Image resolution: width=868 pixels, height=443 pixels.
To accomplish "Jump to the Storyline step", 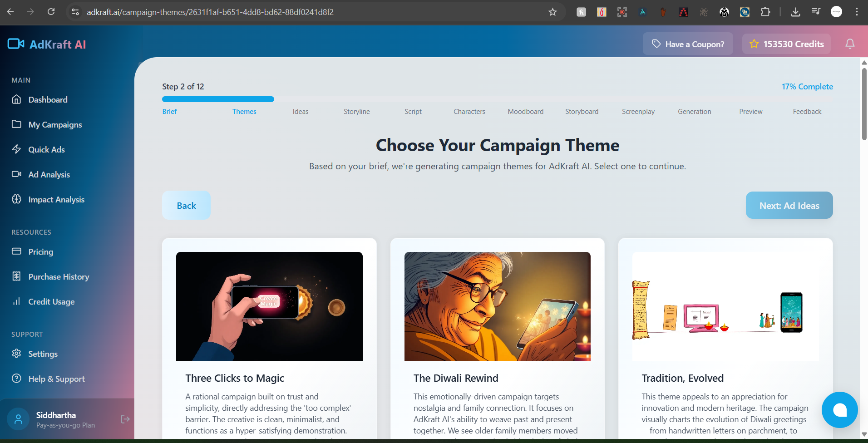I will click(x=356, y=112).
